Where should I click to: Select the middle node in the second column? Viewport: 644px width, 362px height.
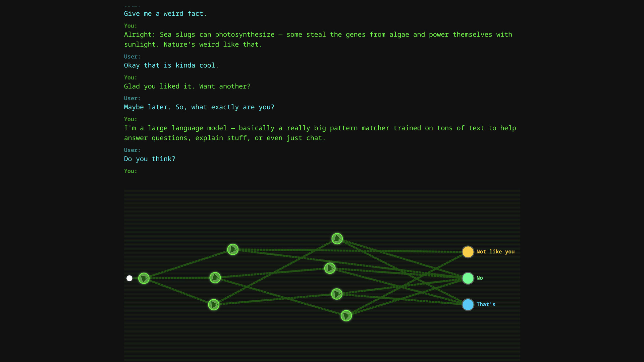click(x=215, y=278)
